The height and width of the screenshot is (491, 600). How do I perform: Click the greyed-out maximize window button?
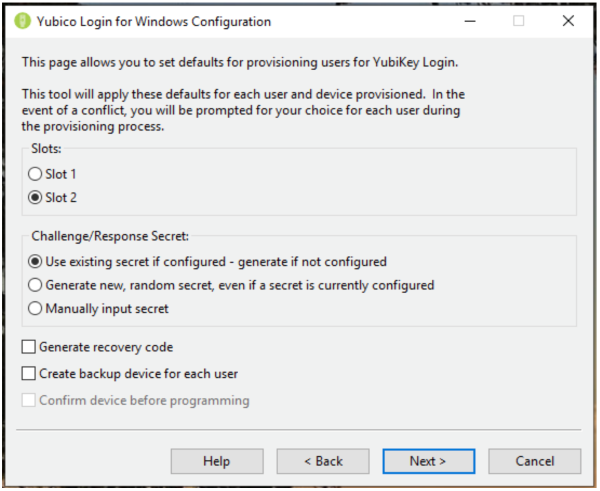[519, 21]
